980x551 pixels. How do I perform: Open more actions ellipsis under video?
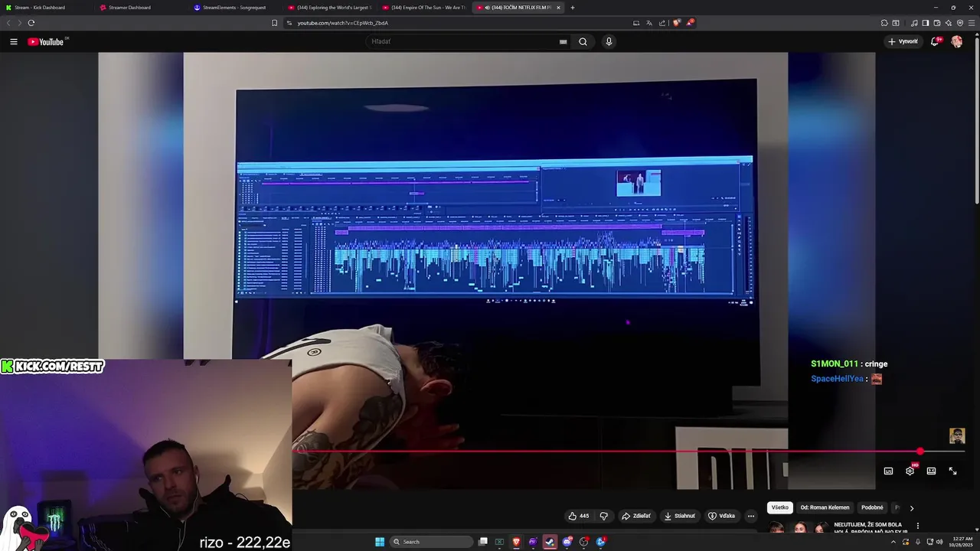(751, 516)
